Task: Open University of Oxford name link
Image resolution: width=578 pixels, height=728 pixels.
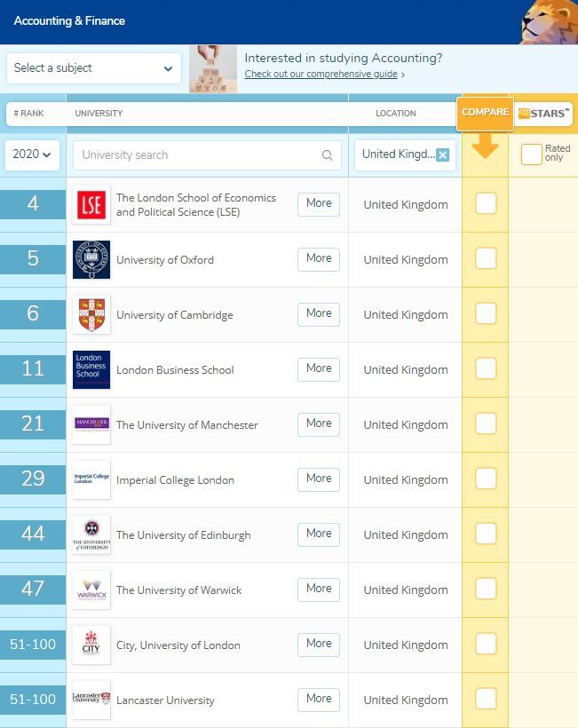Action: pos(165,260)
